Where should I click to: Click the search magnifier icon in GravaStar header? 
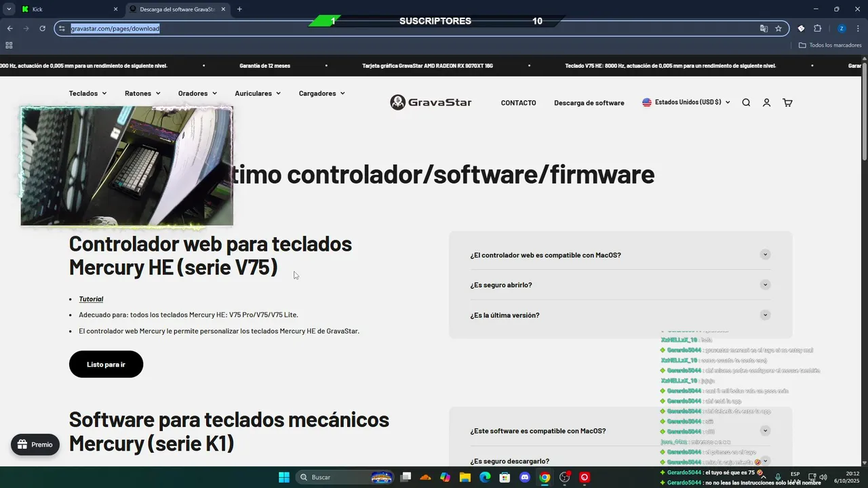click(746, 102)
